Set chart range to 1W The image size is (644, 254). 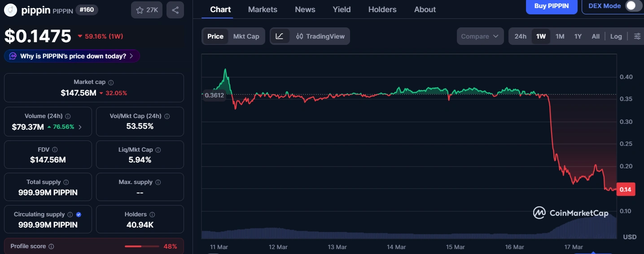coord(541,36)
